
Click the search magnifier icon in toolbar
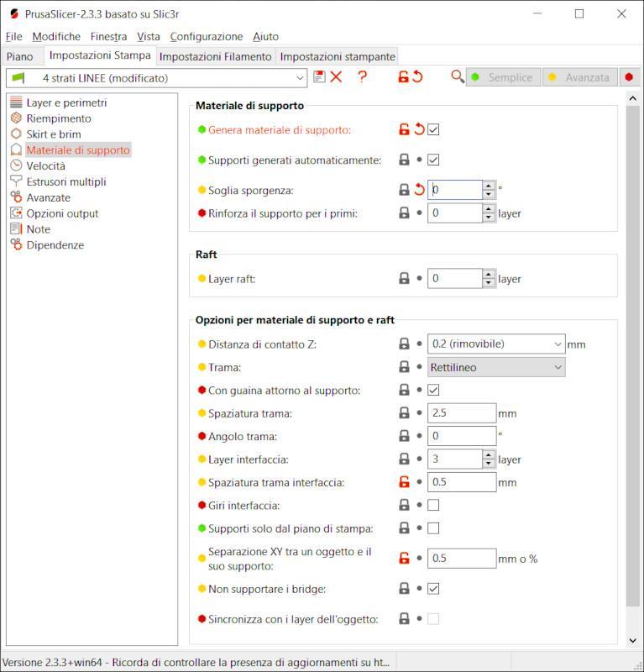pyautogui.click(x=457, y=77)
